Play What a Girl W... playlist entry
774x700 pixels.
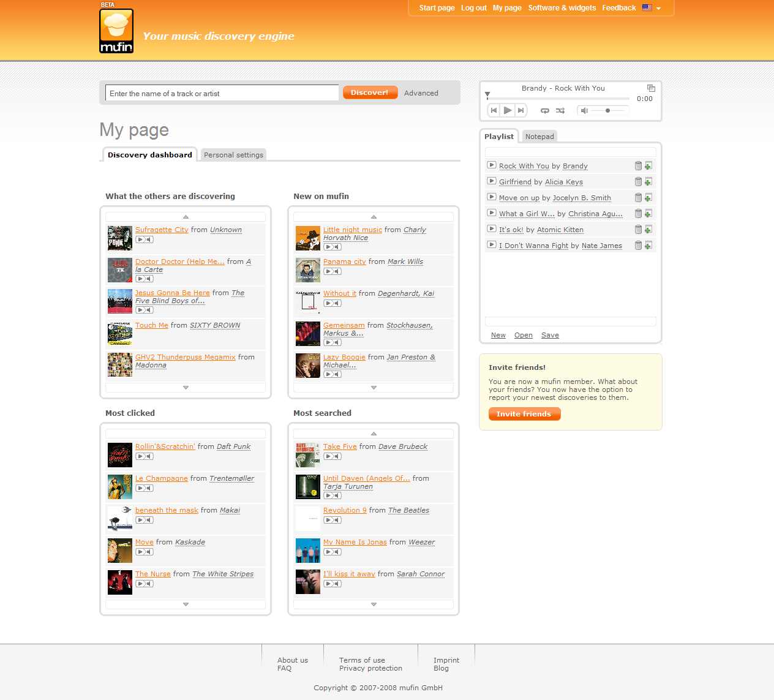point(491,213)
